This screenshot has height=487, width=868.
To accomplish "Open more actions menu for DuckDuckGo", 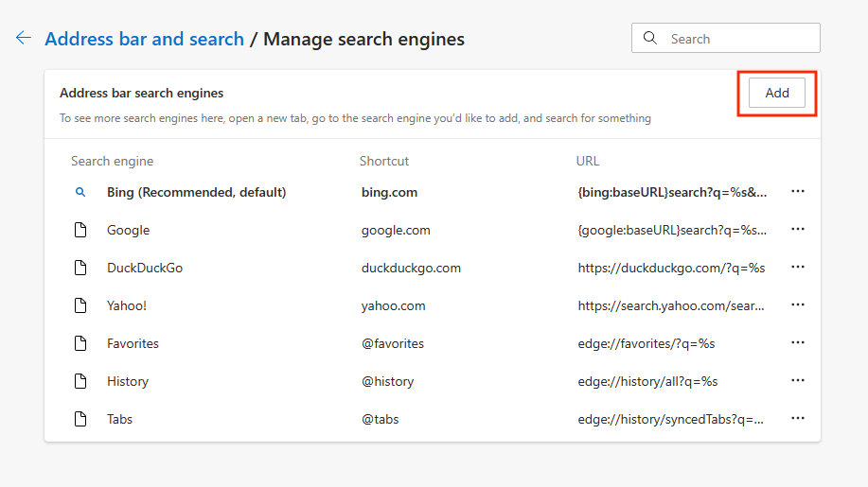I will click(x=798, y=268).
